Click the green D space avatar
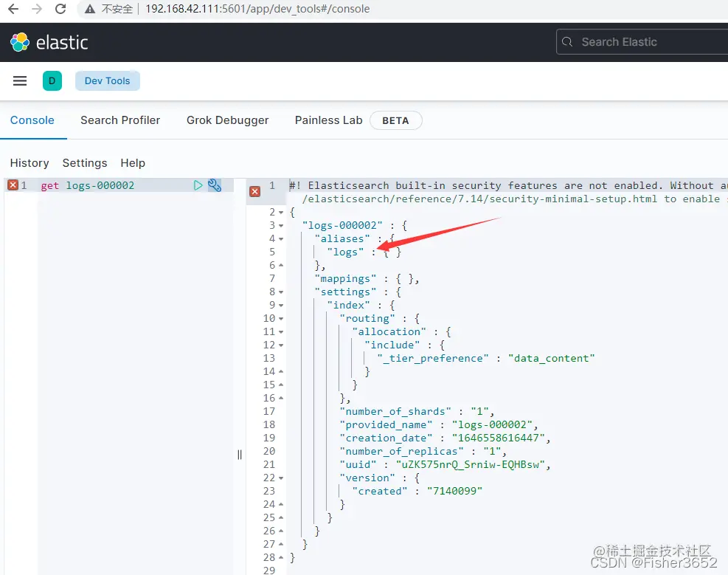 click(52, 80)
